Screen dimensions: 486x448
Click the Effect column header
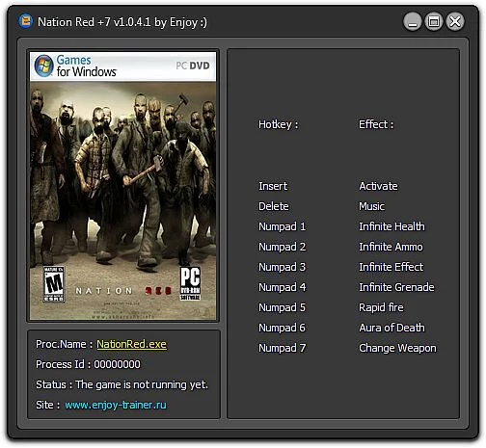click(x=376, y=124)
